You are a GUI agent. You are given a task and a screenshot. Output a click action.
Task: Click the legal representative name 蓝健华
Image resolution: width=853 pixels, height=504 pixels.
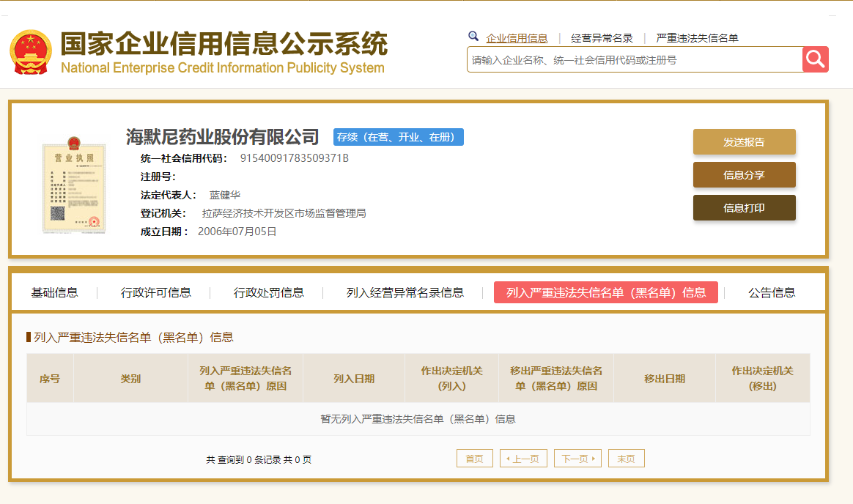(225, 195)
